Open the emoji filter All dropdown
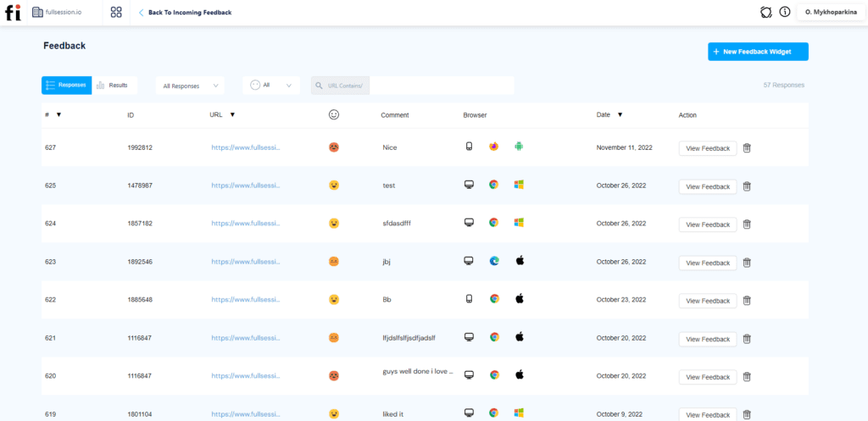 click(x=271, y=86)
